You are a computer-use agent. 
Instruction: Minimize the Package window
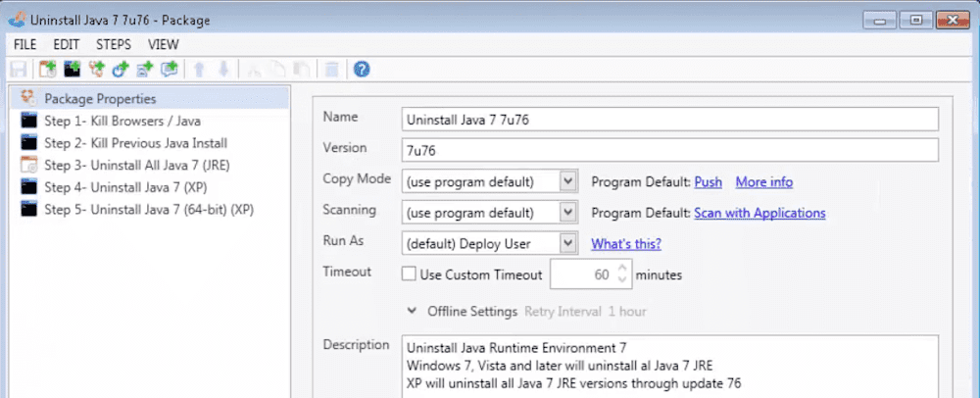[x=881, y=21]
